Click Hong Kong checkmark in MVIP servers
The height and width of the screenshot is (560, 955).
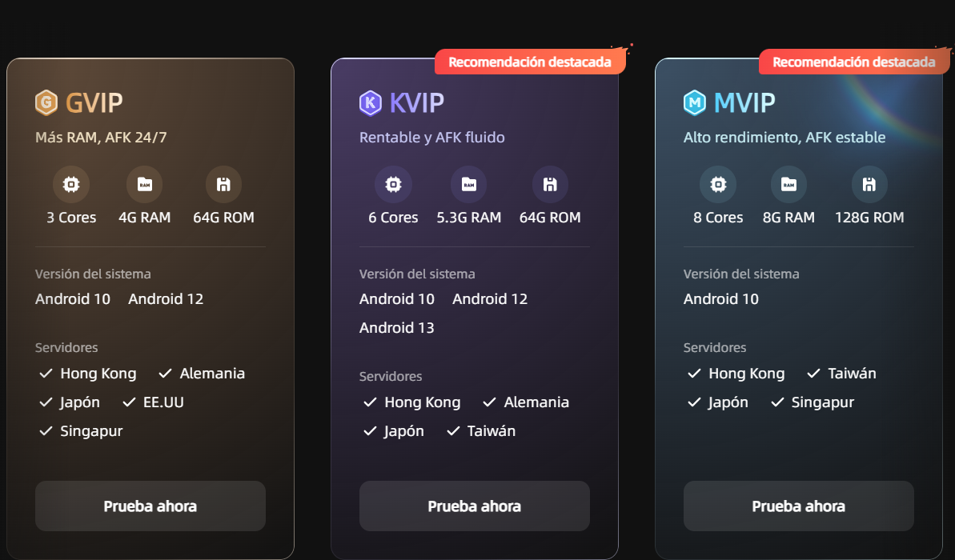694,373
